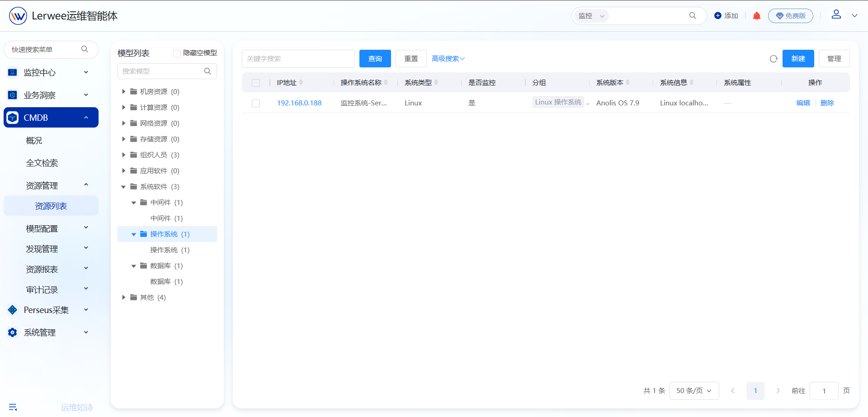Open the 监控 search scope dropdown
Viewport: 868px width, 417px height.
591,16
